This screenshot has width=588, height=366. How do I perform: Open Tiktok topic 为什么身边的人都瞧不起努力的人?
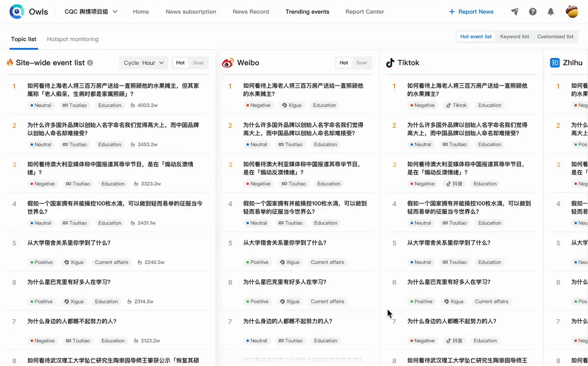pyautogui.click(x=452, y=321)
